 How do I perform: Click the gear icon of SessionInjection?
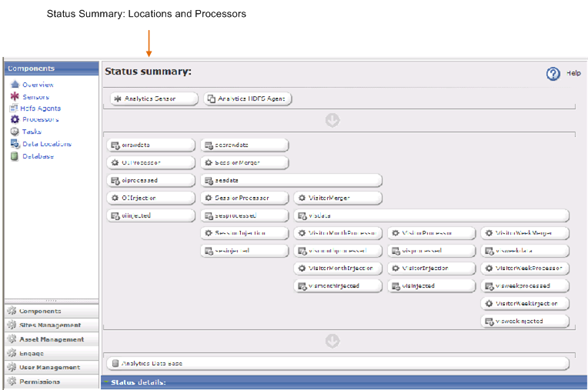point(209,233)
